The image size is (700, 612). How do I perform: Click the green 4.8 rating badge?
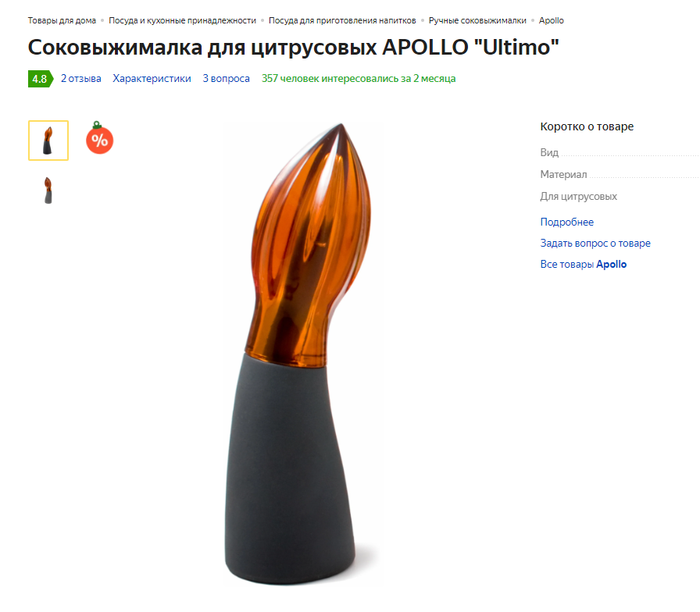pyautogui.click(x=41, y=79)
